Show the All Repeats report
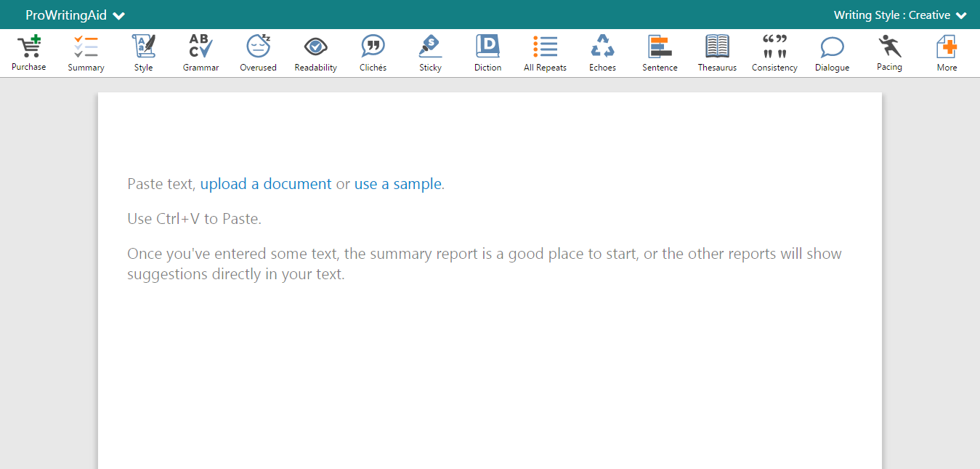The image size is (980, 469). (546, 53)
